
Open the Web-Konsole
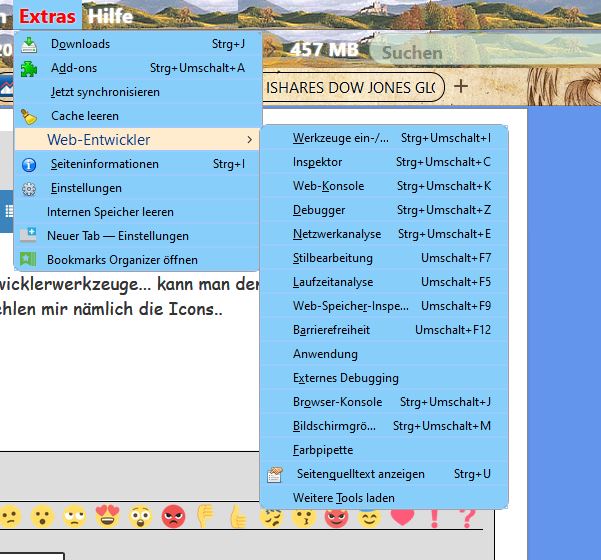coord(384,186)
